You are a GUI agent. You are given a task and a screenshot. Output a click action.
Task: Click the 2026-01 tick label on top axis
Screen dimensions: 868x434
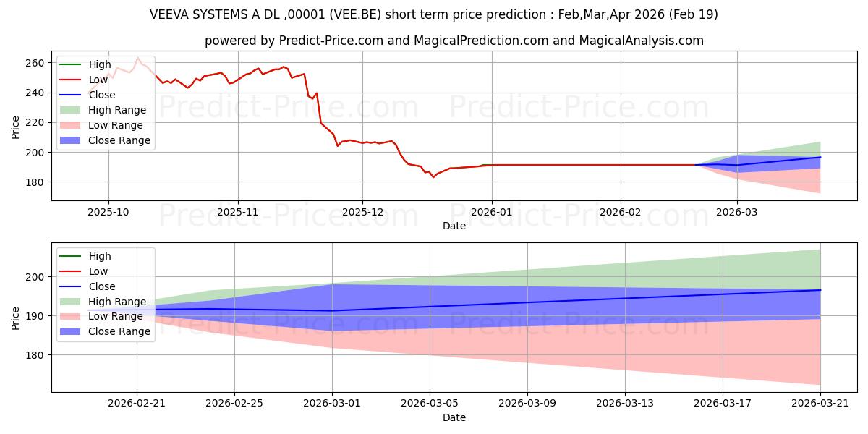(492, 213)
